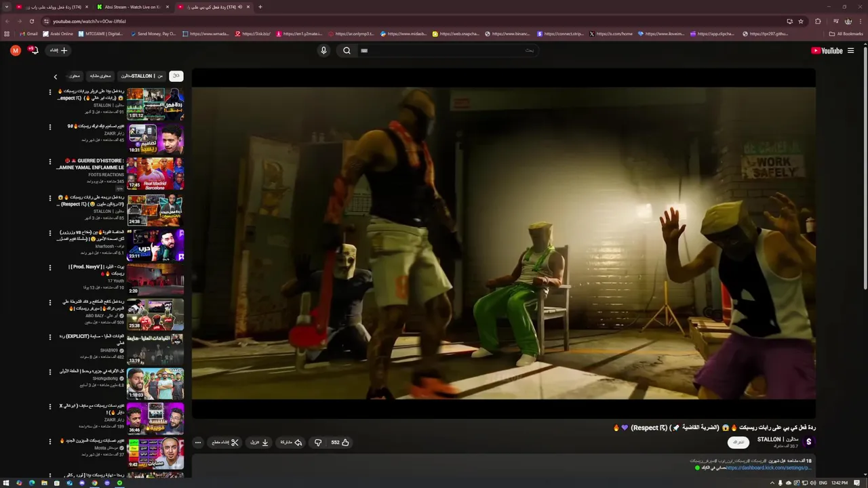
Task: Subscribe to the STALLON channel
Action: tap(738, 442)
